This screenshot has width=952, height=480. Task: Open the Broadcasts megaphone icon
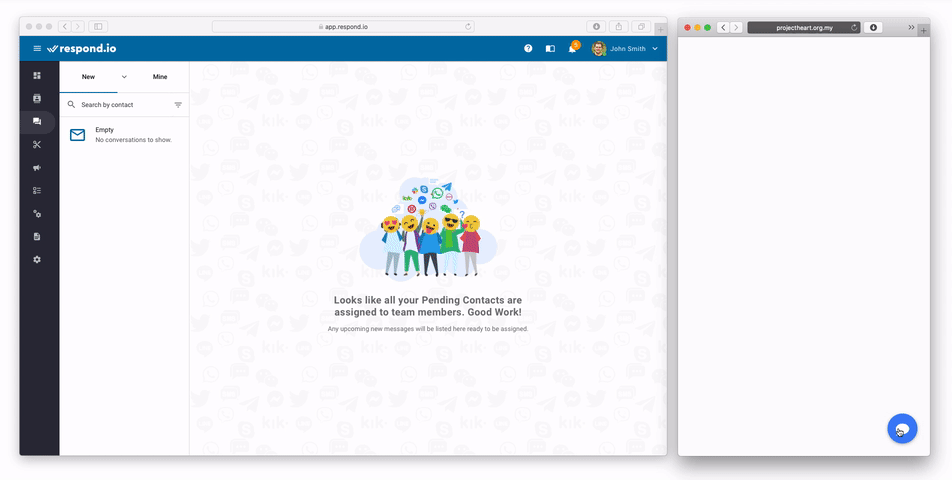37,167
